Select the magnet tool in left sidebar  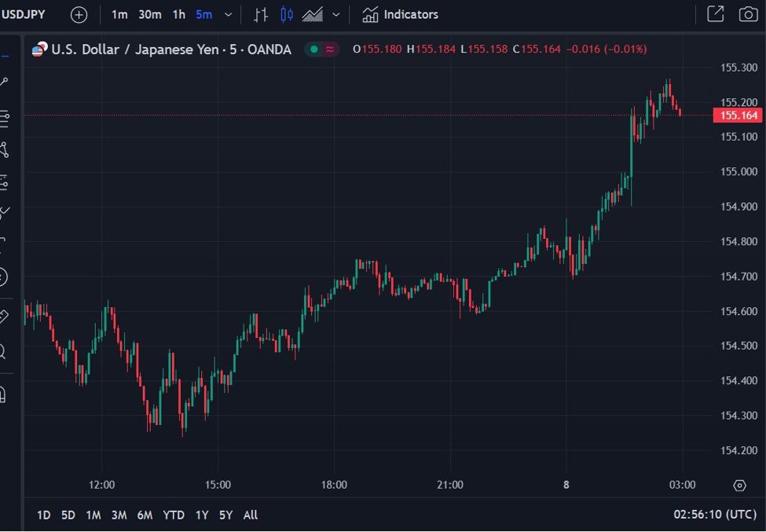(3, 391)
